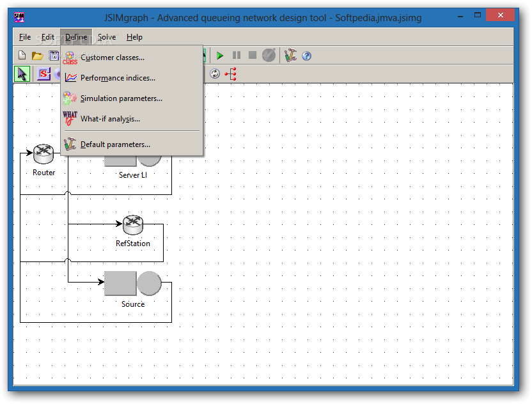Viewport: 532px width, 404px height.
Task: Choose Customer classes... from Define menu
Action: click(132, 58)
